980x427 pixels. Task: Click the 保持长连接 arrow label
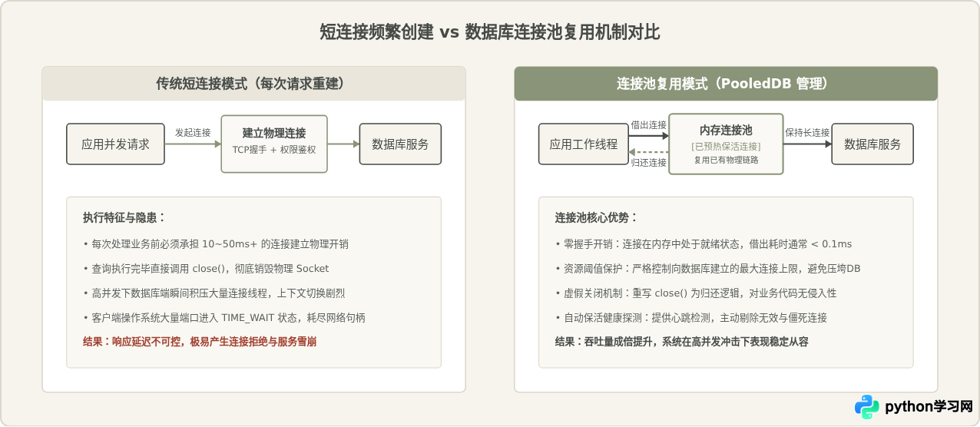point(807,132)
